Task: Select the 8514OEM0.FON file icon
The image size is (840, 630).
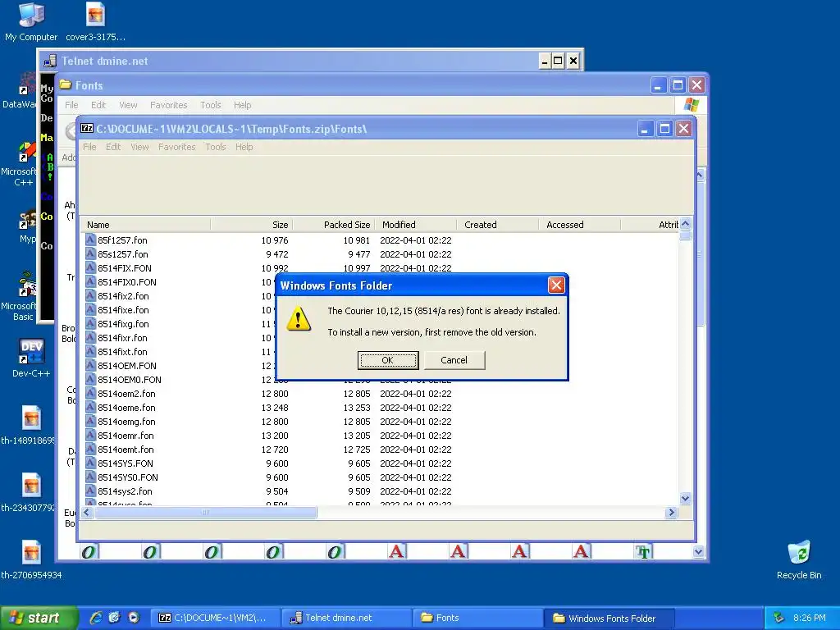Action: [x=90, y=379]
